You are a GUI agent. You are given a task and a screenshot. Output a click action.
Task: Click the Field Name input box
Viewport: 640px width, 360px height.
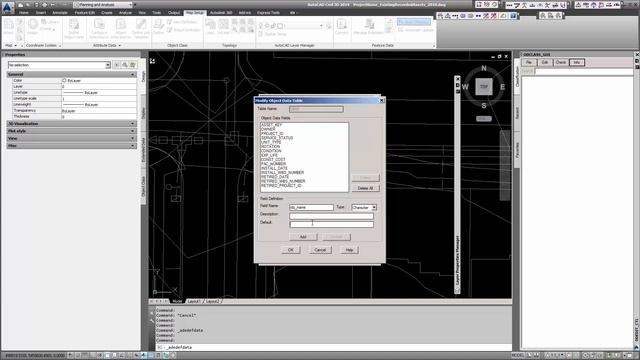click(311, 207)
